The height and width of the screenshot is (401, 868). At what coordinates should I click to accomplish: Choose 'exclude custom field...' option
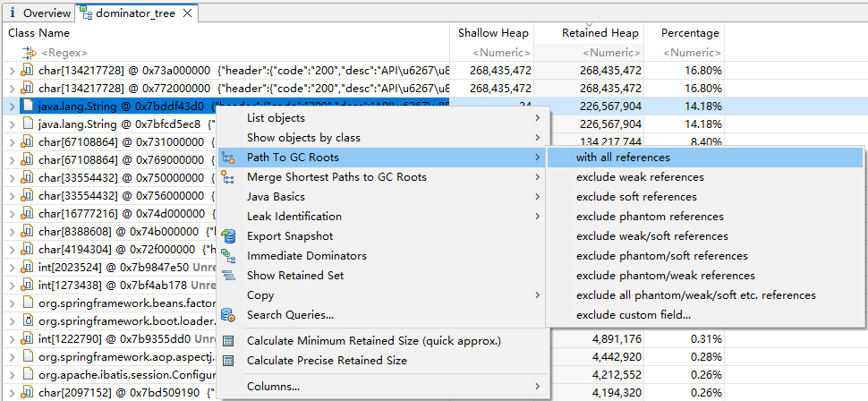pos(705,315)
